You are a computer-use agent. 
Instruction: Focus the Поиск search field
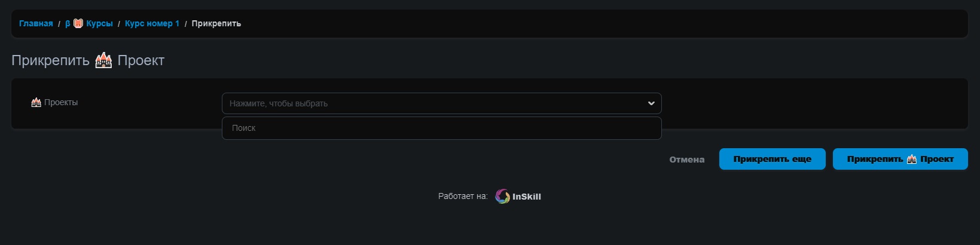(x=441, y=128)
